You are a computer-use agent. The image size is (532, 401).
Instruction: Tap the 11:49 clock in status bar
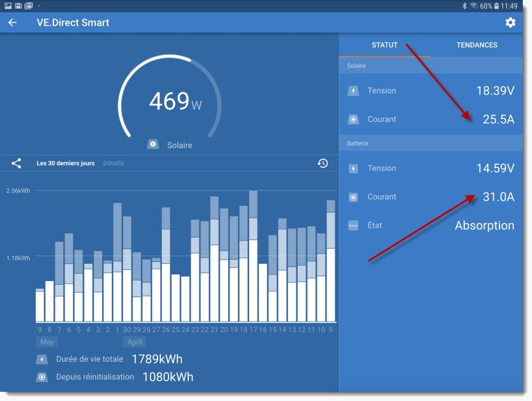509,6
